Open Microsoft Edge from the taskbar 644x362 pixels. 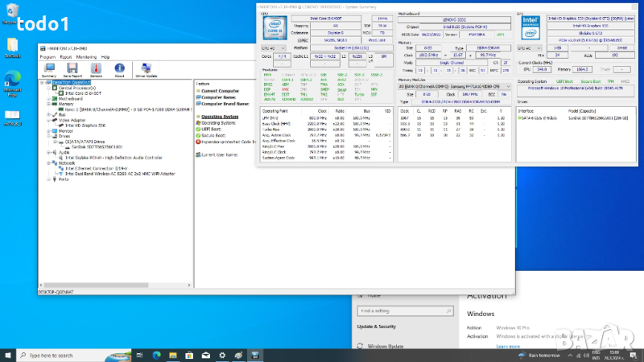coord(157,355)
